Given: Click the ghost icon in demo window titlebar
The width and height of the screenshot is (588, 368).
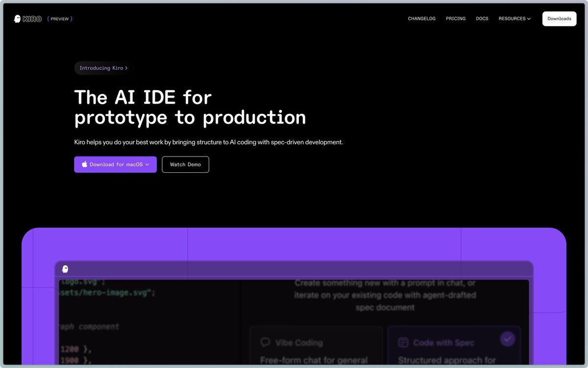Looking at the screenshot, I should coord(65,269).
